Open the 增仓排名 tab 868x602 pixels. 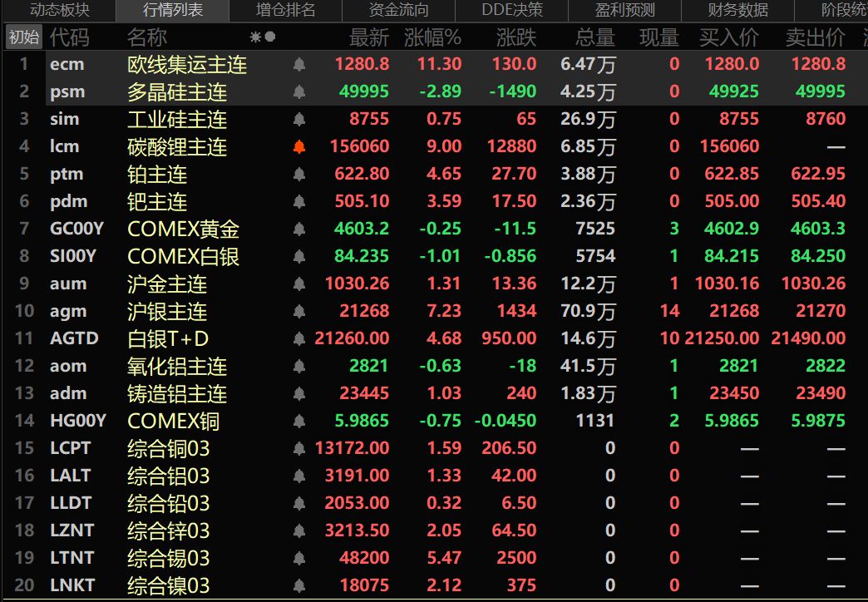(286, 10)
